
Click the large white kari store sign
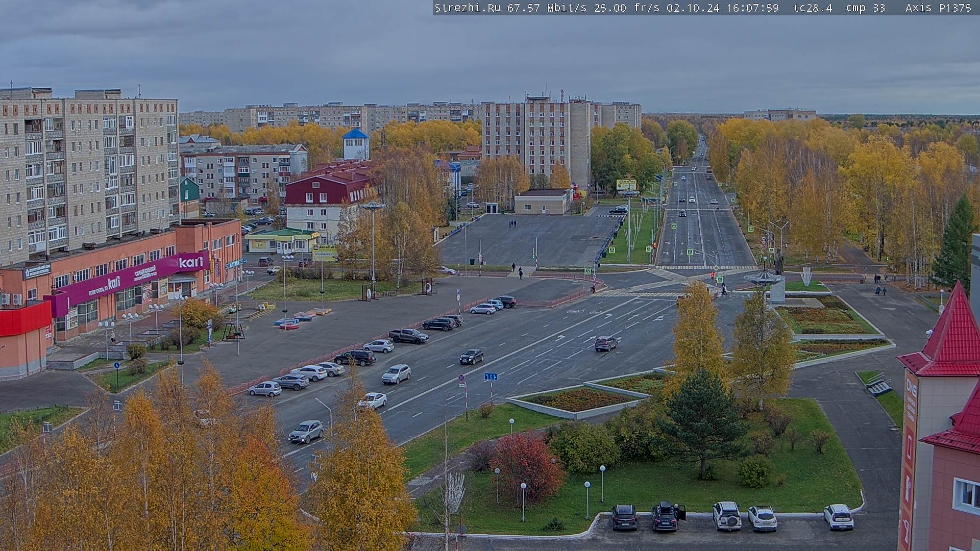point(191,262)
